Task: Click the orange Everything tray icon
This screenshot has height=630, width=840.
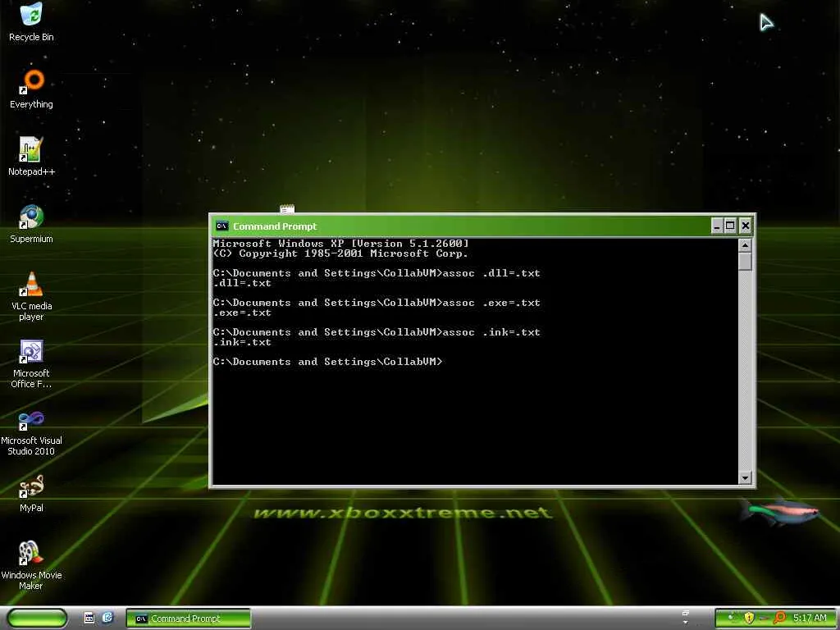Action: [779, 619]
